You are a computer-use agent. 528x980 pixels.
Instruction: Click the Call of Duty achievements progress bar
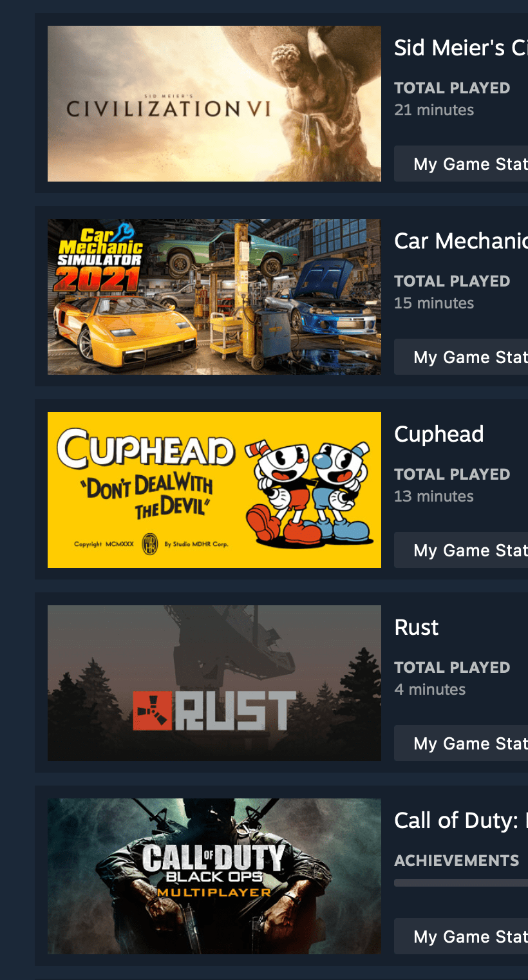pyautogui.click(x=461, y=883)
